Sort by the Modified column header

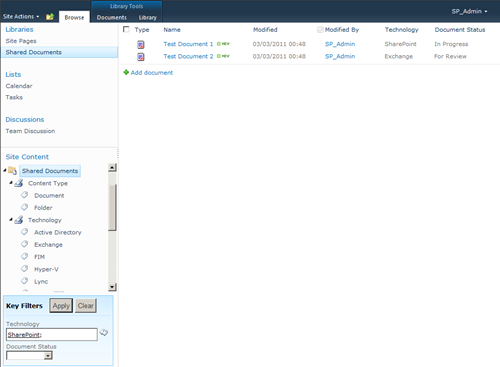pyautogui.click(x=265, y=30)
